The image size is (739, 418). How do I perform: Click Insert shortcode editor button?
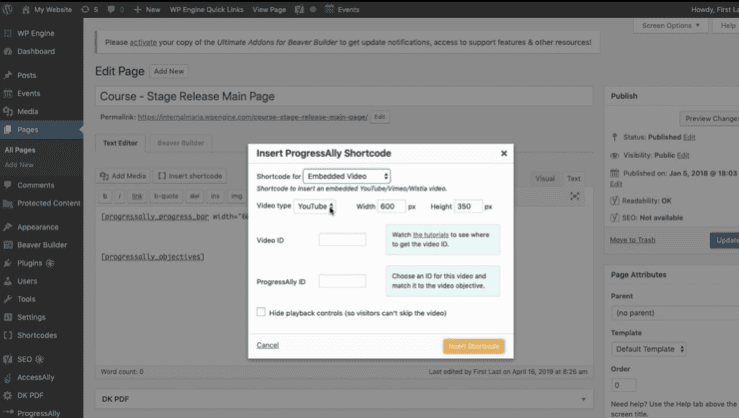coord(190,176)
